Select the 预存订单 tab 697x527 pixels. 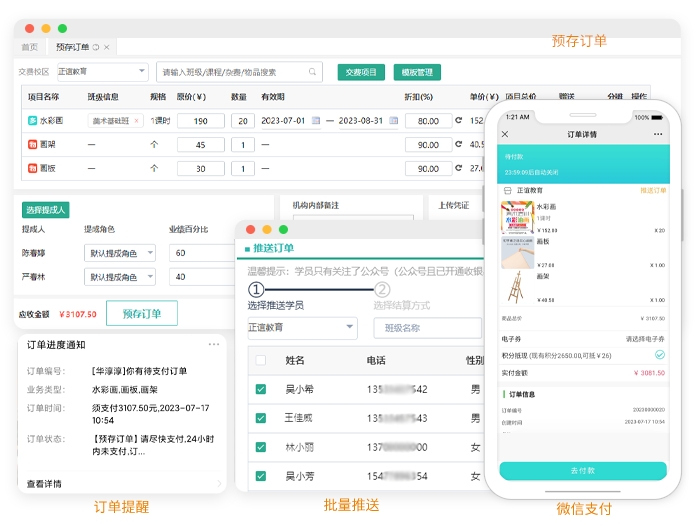pyautogui.click(x=74, y=47)
